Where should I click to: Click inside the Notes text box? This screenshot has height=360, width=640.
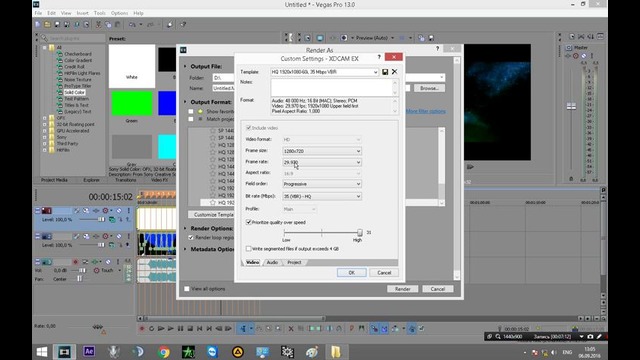tap(331, 87)
